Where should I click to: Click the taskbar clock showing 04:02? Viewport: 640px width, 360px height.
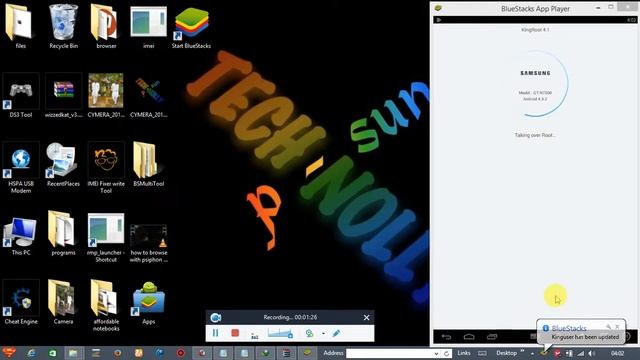coord(618,353)
